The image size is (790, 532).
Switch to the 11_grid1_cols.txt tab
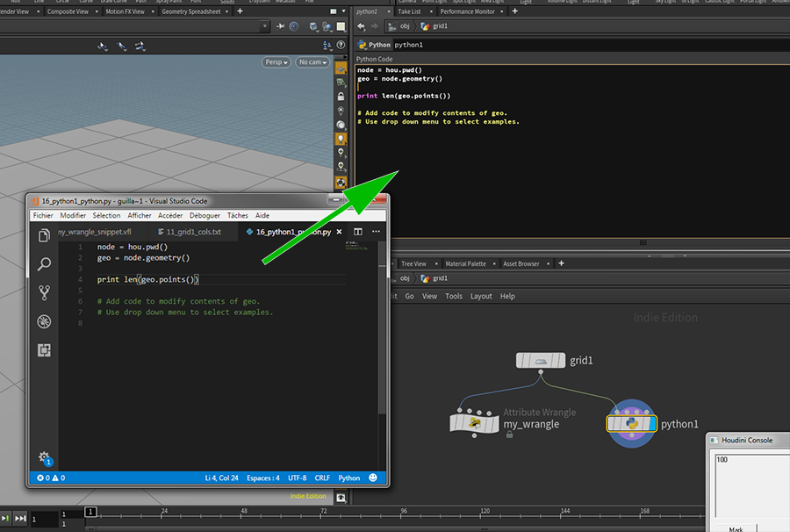click(193, 233)
